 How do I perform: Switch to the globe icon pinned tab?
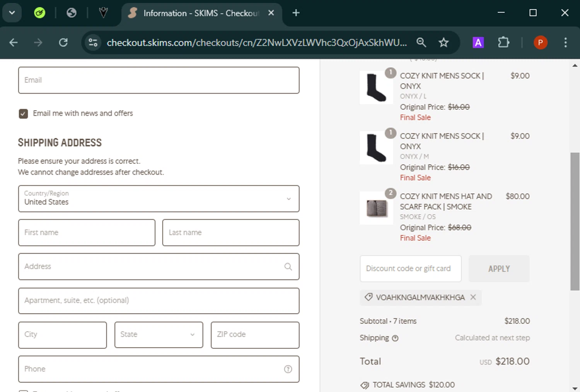point(72,13)
